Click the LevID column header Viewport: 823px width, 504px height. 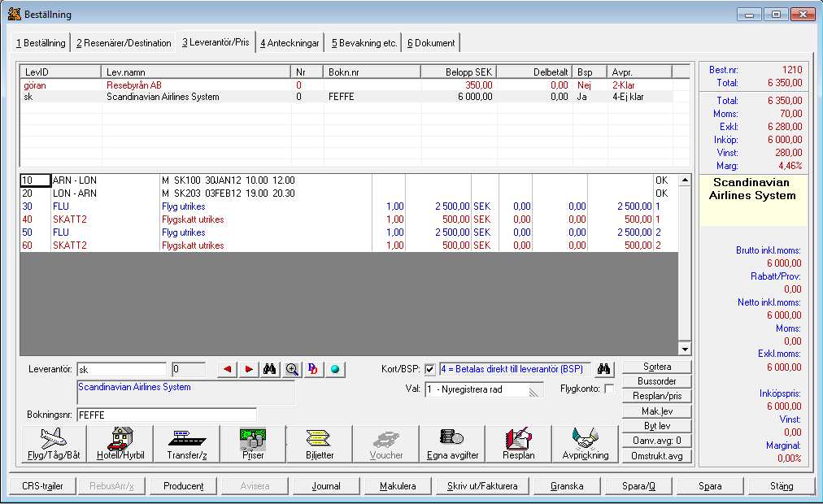click(x=60, y=72)
